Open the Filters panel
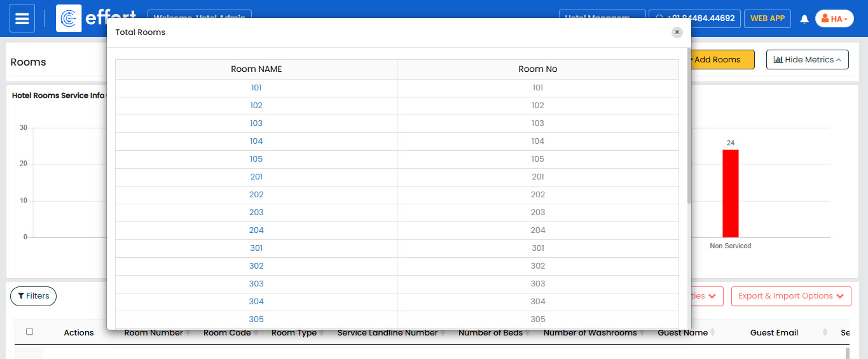The height and width of the screenshot is (359, 868). (x=33, y=296)
